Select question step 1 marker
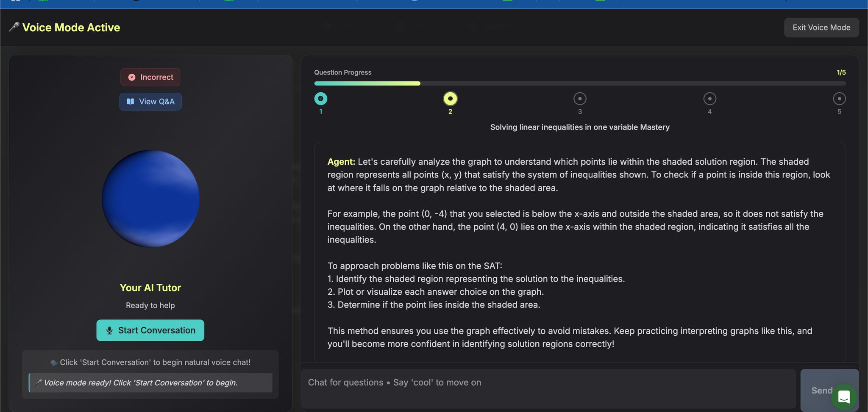Viewport: 868px width, 412px height. (x=321, y=99)
